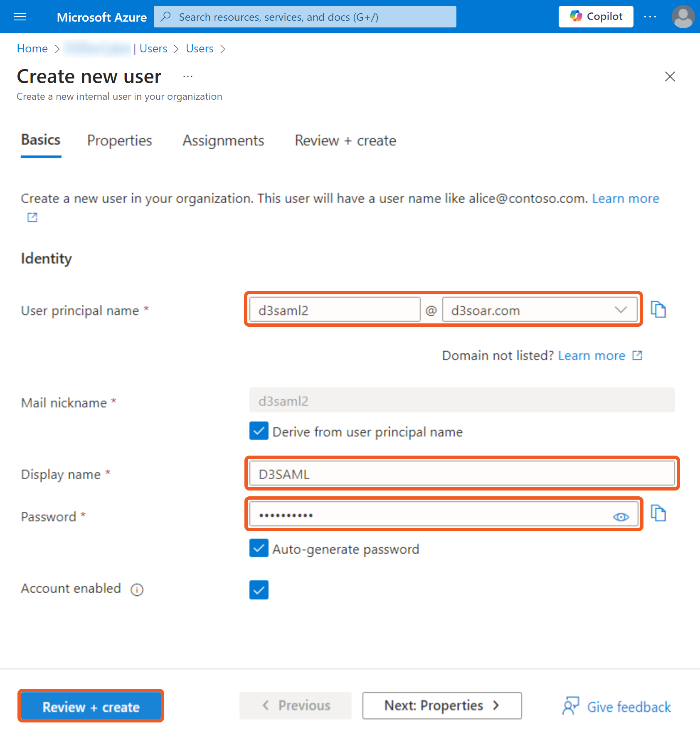Image resolution: width=700 pixels, height=742 pixels.
Task: Open the user account avatar
Action: 683,17
